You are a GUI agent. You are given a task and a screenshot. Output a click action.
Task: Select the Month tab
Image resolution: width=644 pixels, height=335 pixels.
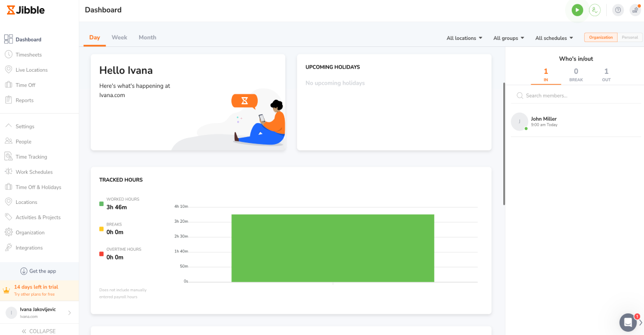147,37
